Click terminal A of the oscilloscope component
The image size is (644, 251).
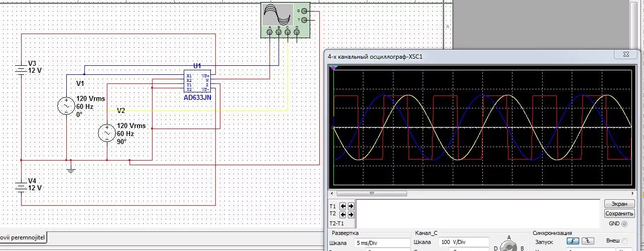click(x=270, y=33)
